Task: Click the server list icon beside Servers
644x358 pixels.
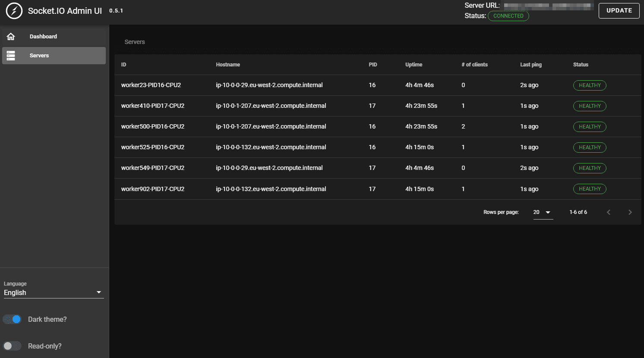Action: pyautogui.click(x=11, y=55)
